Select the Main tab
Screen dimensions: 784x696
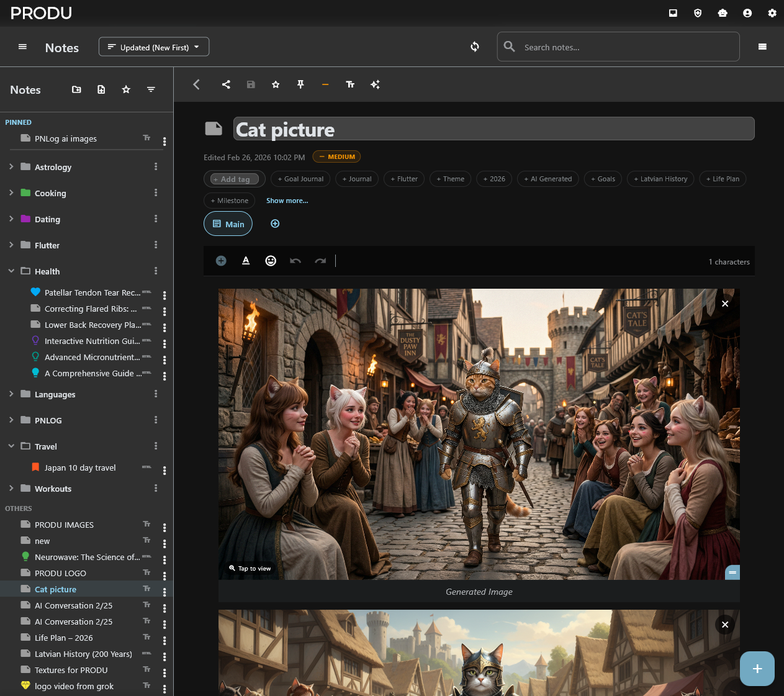tap(228, 224)
